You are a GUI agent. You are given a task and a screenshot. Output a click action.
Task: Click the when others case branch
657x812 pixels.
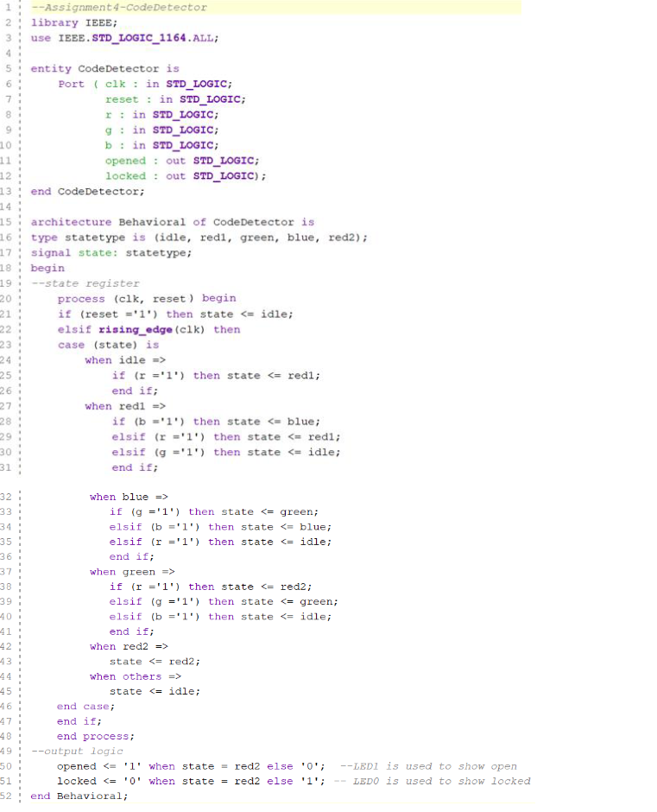[135, 676]
